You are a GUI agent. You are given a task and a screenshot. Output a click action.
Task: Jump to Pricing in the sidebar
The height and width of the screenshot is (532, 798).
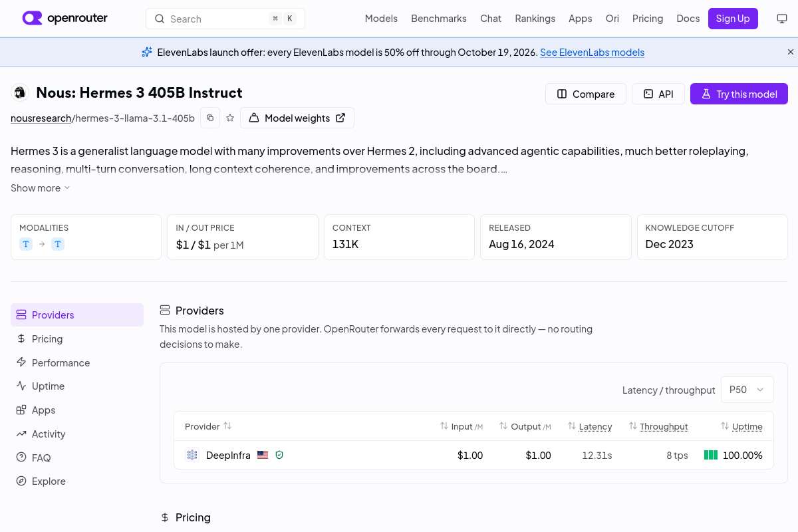click(x=77, y=339)
